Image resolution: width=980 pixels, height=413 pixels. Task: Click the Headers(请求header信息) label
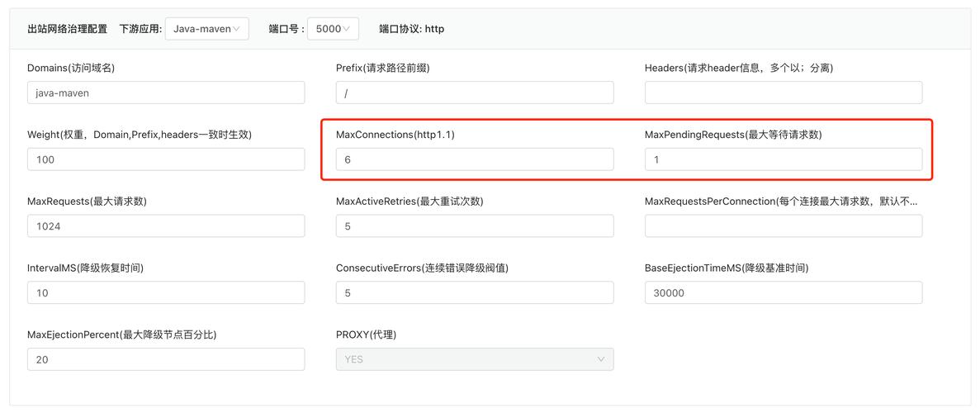[x=739, y=69]
